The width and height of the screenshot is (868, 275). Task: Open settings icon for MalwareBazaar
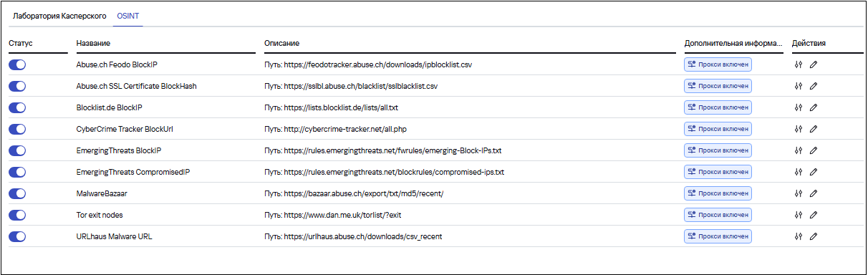pyautogui.click(x=799, y=193)
